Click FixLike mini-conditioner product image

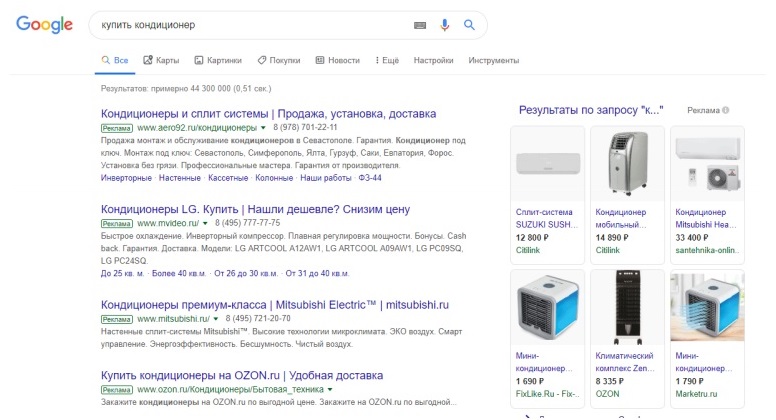(x=547, y=307)
